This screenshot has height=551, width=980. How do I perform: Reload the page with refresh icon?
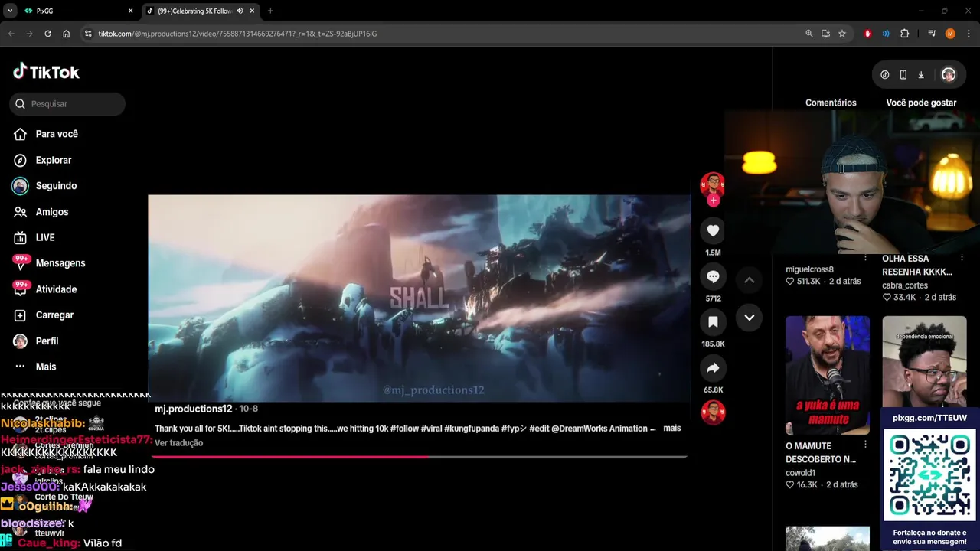[x=47, y=34]
